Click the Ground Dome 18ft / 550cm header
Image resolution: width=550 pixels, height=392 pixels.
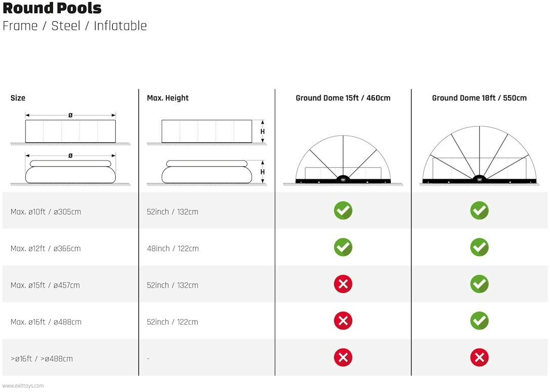point(480,98)
